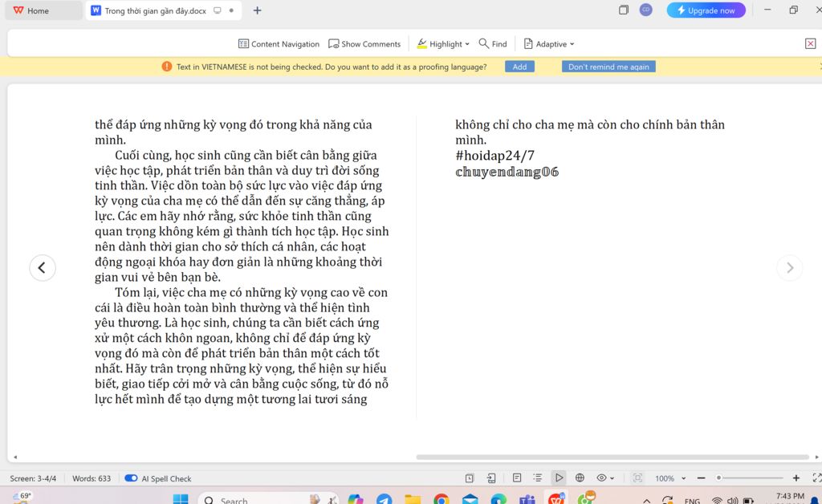
Task: Exit reading mode with red close icon
Action: 810,44
